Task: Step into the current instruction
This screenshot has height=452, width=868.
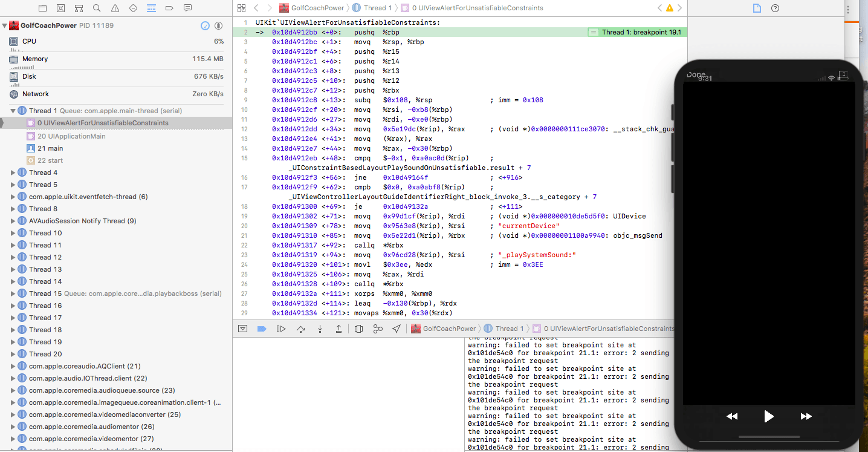Action: [320, 329]
